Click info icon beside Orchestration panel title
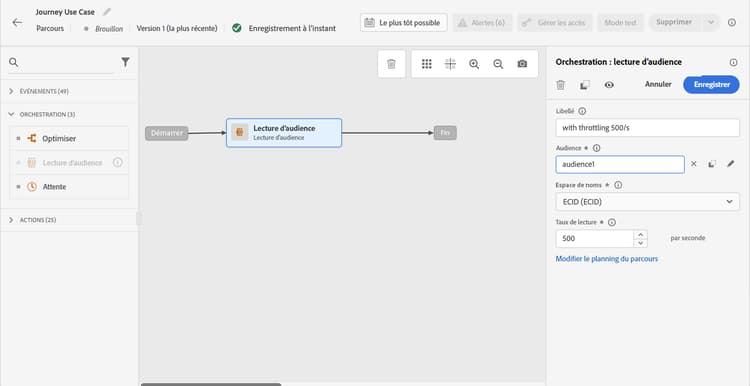This screenshot has height=386, width=750. click(733, 62)
